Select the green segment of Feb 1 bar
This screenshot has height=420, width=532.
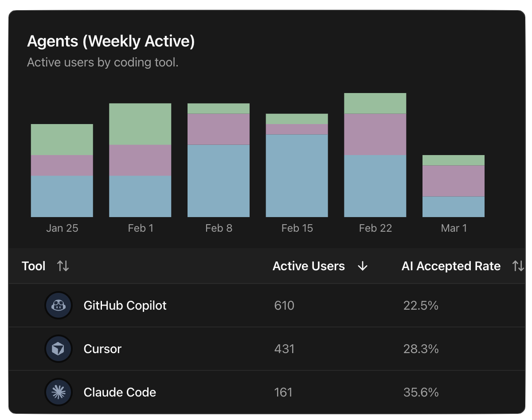point(140,124)
